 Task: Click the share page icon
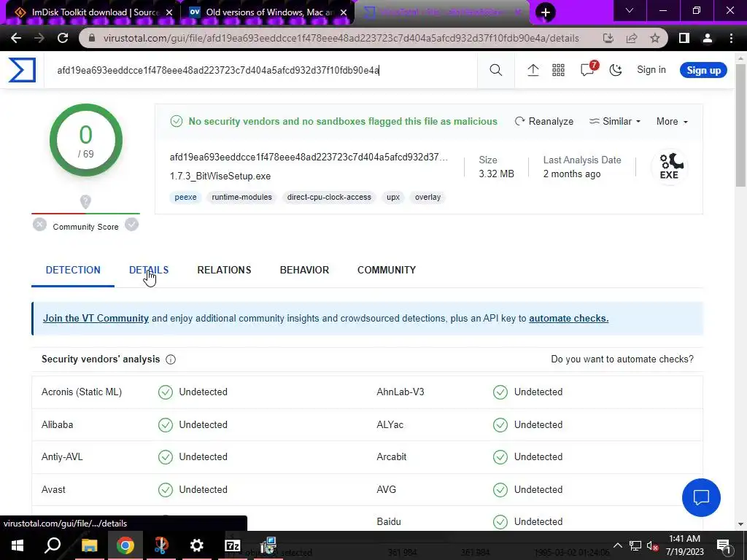pos(632,38)
